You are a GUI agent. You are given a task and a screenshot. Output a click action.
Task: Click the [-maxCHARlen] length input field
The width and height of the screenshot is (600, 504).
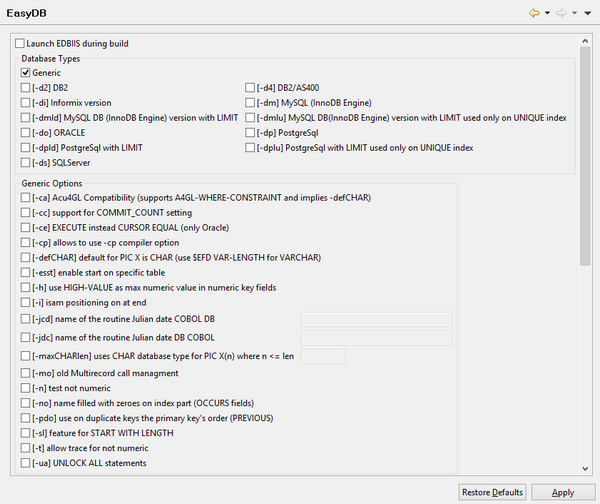[323, 356]
